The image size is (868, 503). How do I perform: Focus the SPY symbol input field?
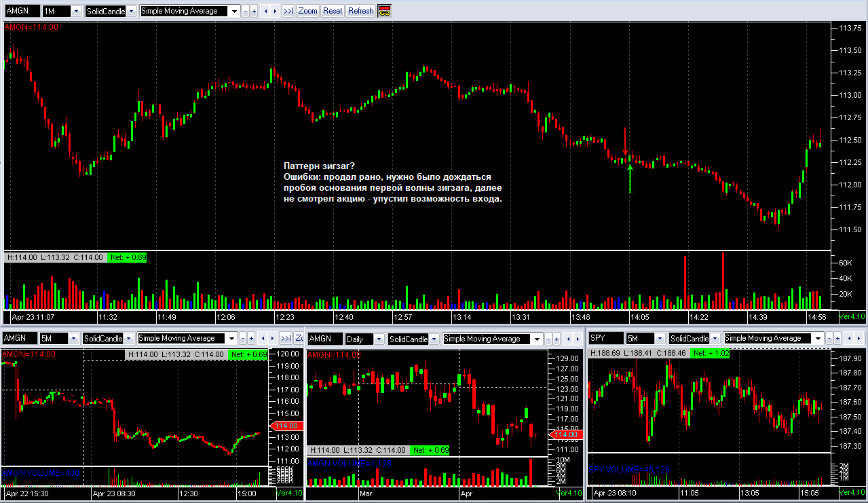[x=606, y=338]
